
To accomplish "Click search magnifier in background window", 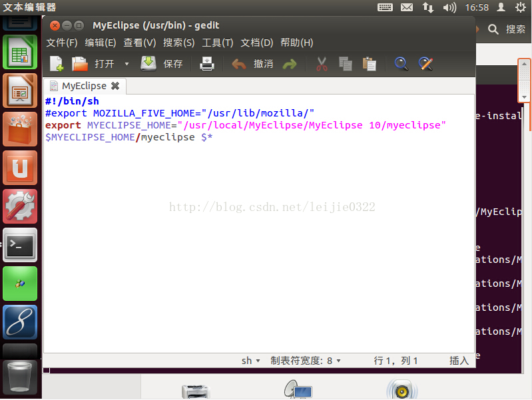I will click(x=493, y=29).
